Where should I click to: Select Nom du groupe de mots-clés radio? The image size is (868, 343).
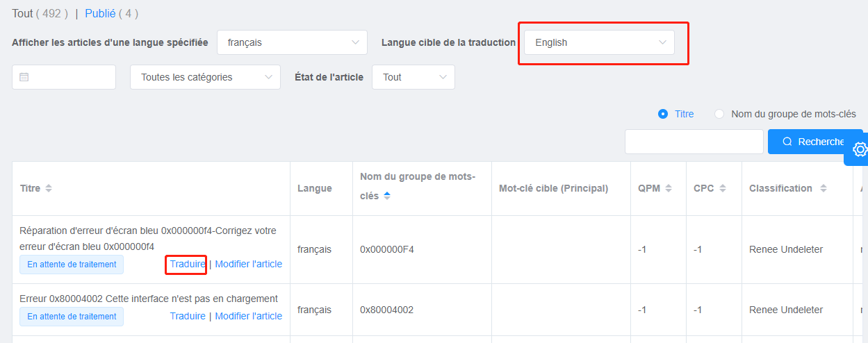[x=719, y=114]
